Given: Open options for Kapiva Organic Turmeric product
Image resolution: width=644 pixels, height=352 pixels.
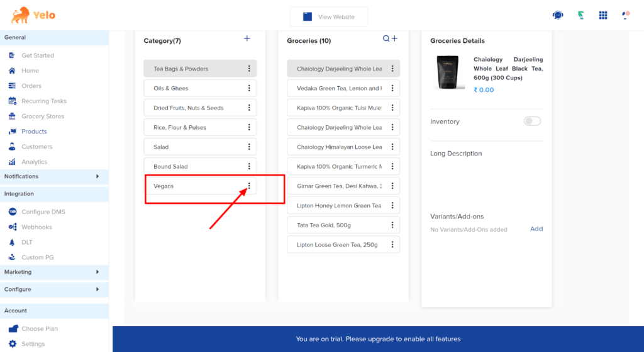Looking at the screenshot, I should [x=392, y=166].
